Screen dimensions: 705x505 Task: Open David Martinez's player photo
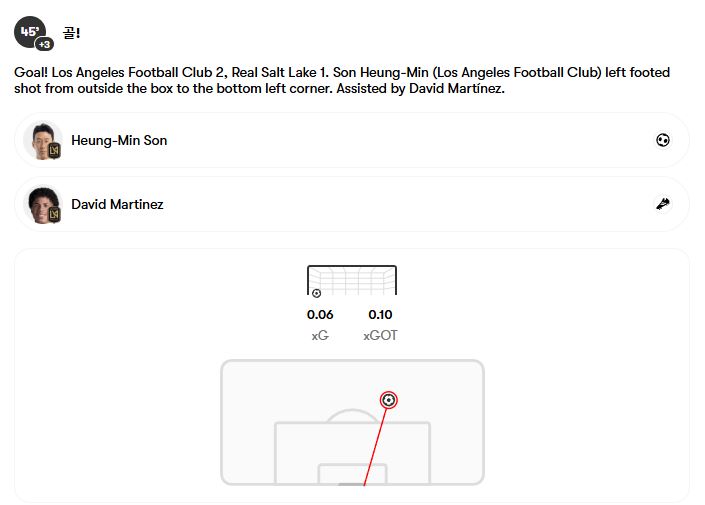tap(41, 203)
